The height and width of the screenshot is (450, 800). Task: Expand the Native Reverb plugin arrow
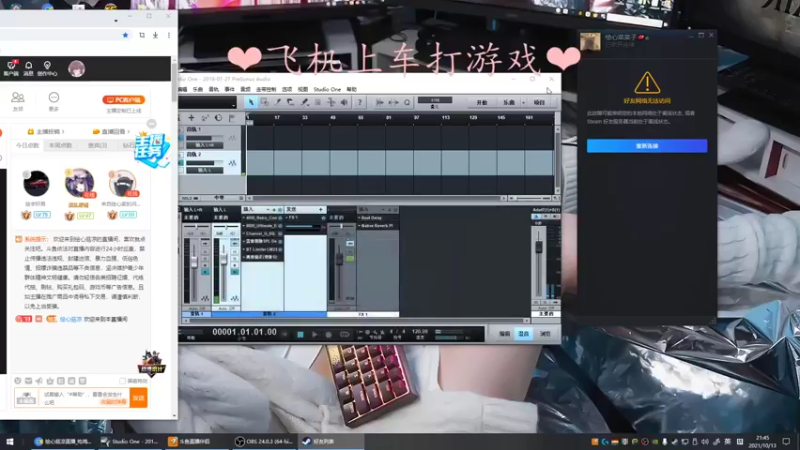pyautogui.click(x=360, y=226)
